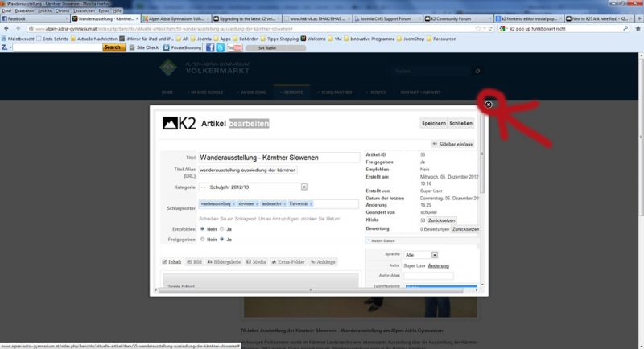644x349 pixels.
Task: Click the search magnifier in search box
Action: [625, 29]
